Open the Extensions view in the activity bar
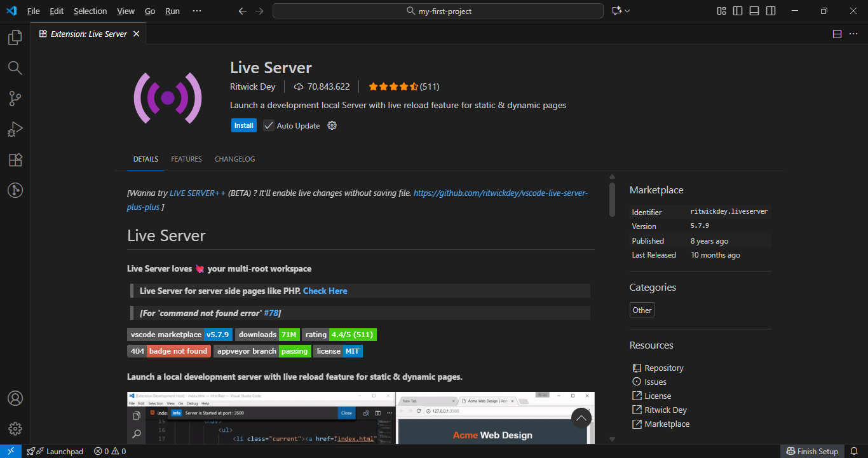Image resolution: width=868 pixels, height=458 pixels. (15, 160)
